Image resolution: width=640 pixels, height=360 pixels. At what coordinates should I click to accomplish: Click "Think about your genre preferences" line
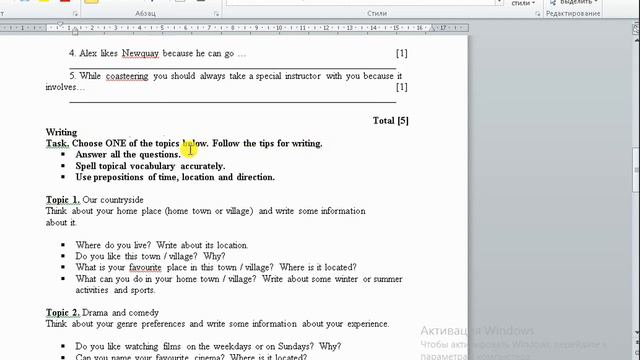point(217,324)
